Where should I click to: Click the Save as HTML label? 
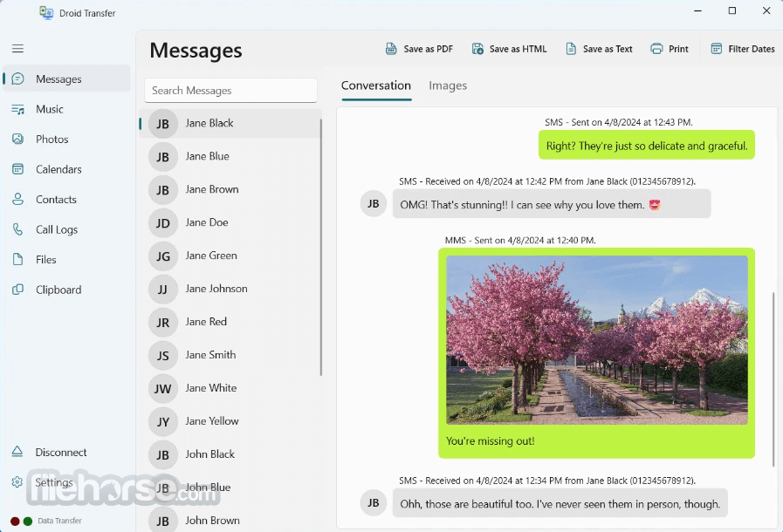518,49
